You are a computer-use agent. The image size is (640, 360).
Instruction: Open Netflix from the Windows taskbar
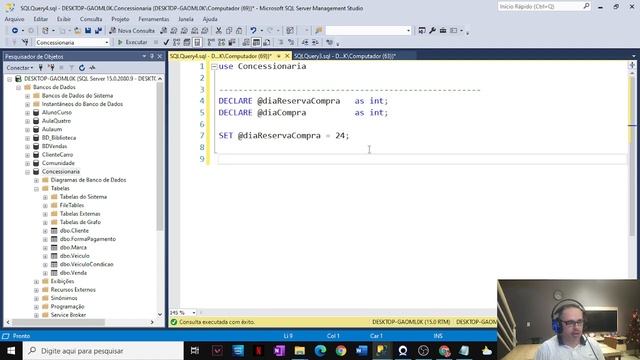click(x=258, y=351)
